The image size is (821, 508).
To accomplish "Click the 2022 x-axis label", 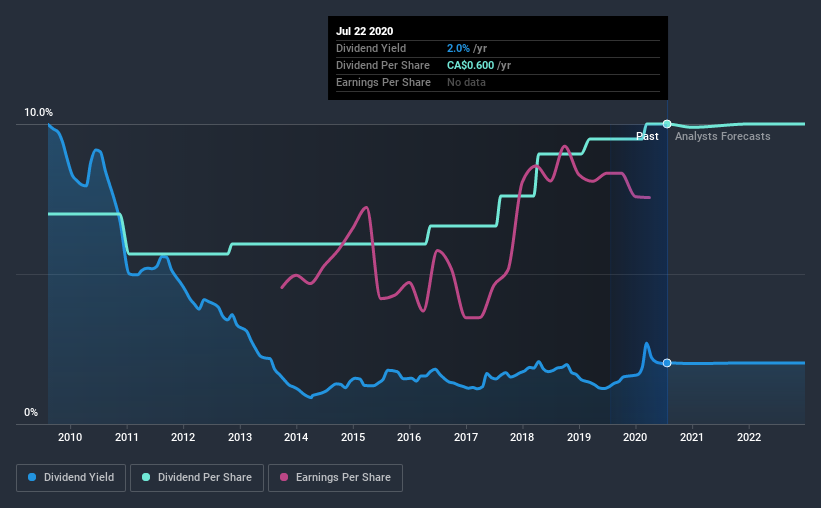I will [749, 437].
